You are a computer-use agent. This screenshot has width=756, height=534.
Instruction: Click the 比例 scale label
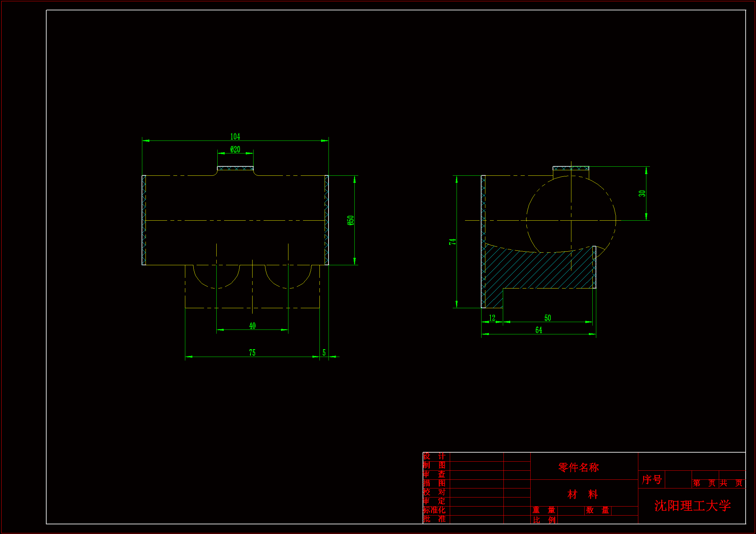coord(544,520)
